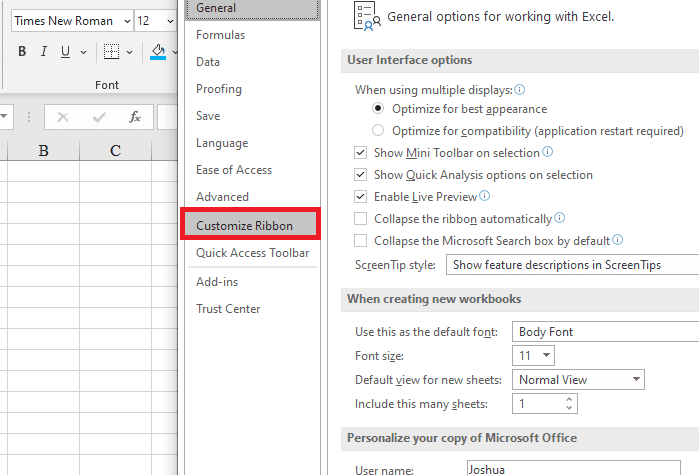Uncheck Show Mini Toolbar on selection
699x475 pixels.
click(360, 152)
